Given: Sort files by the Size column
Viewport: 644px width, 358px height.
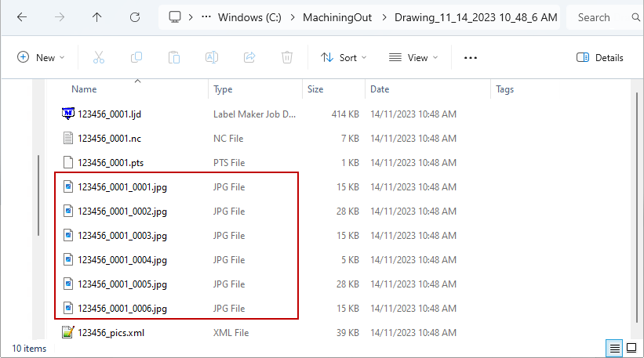Looking at the screenshot, I should [315, 89].
